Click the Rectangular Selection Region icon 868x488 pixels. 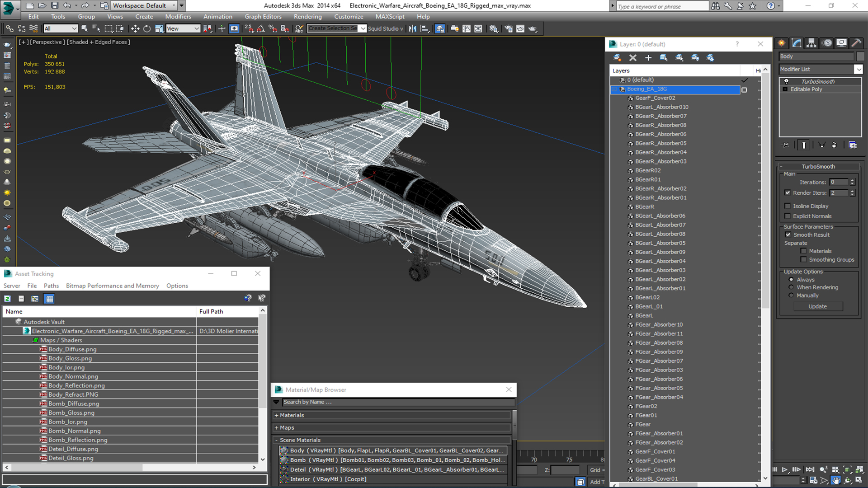tap(108, 28)
